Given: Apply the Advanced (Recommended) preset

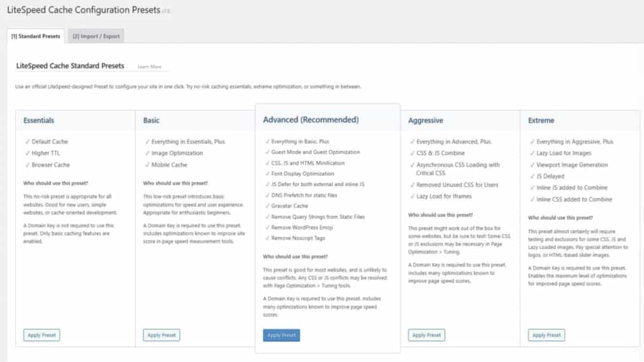Looking at the screenshot, I should tap(281, 335).
